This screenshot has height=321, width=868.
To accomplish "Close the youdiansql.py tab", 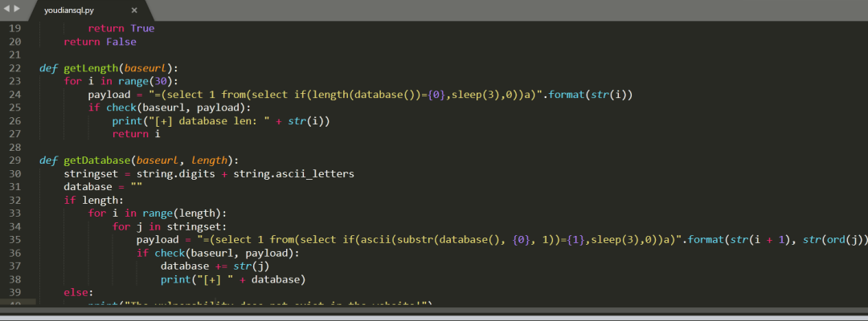I will pos(134,10).
